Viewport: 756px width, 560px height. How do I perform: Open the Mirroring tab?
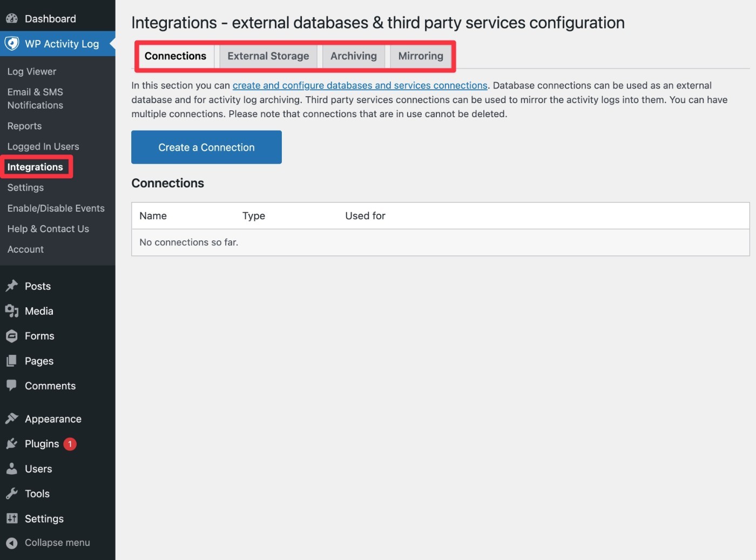tap(421, 56)
